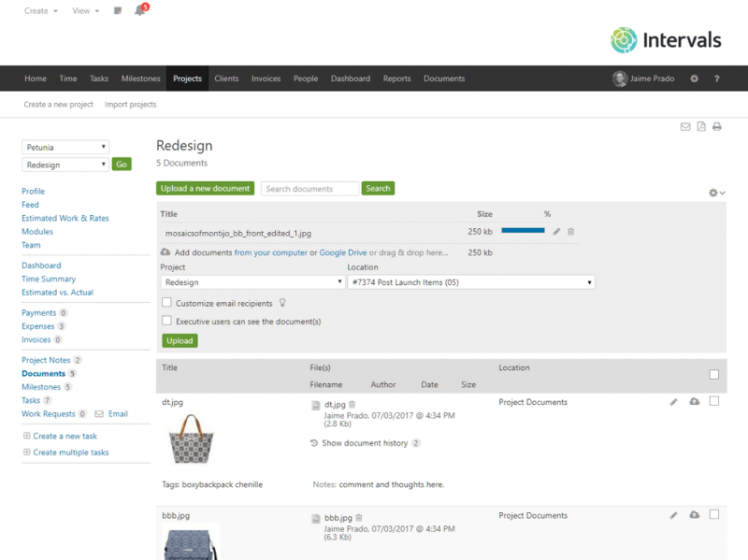Click the Google Drive link
Image resolution: width=748 pixels, height=560 pixels.
(x=343, y=252)
